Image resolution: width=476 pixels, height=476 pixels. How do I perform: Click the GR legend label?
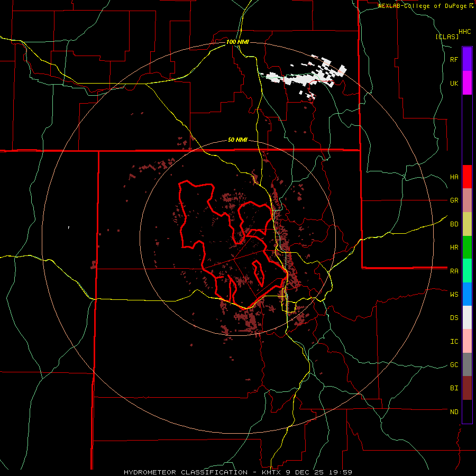(x=454, y=200)
